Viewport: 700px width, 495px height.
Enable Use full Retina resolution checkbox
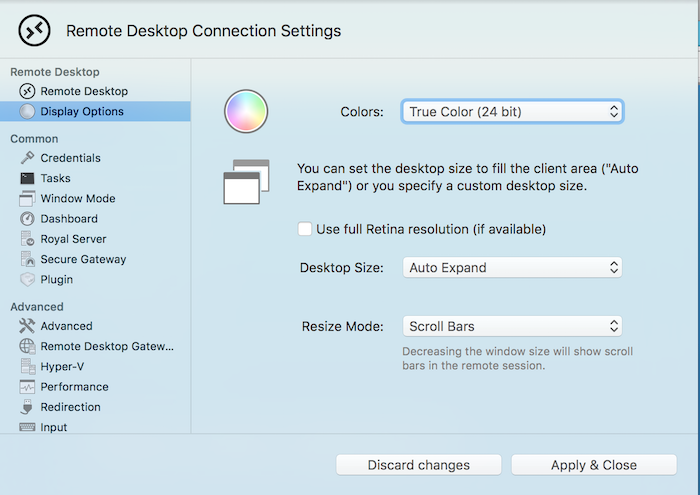[x=305, y=229]
